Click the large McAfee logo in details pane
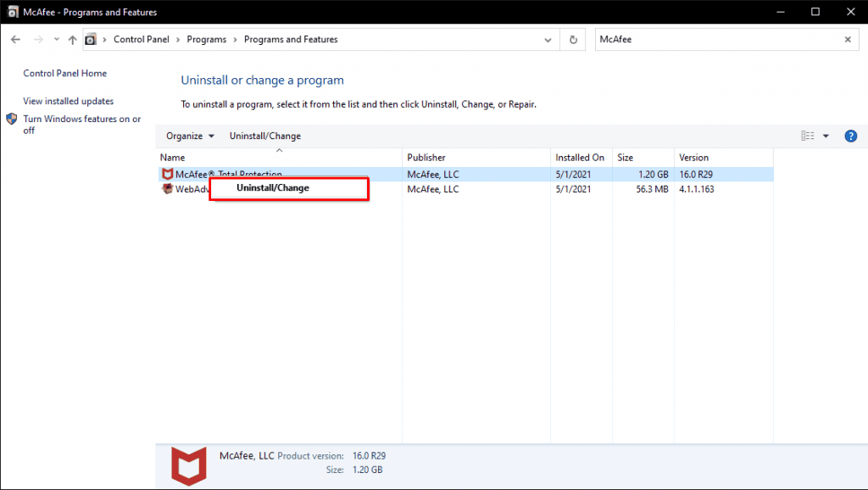This screenshot has height=490, width=868. point(189,466)
